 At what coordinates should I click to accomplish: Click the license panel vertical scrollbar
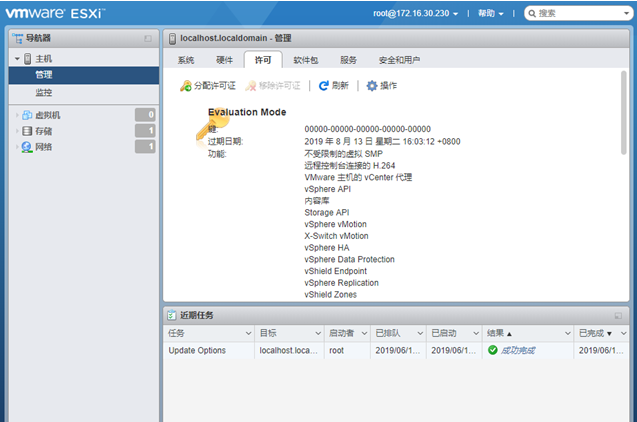[x=624, y=113]
